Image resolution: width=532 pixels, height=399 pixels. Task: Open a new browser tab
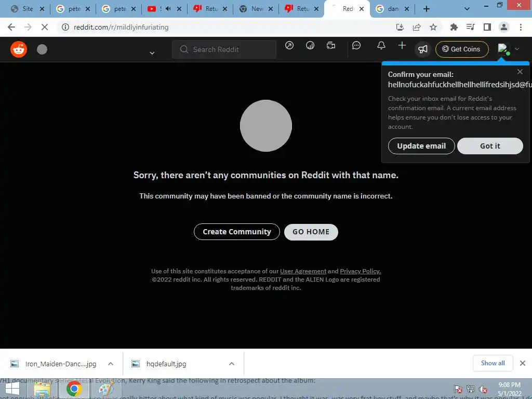[427, 9]
